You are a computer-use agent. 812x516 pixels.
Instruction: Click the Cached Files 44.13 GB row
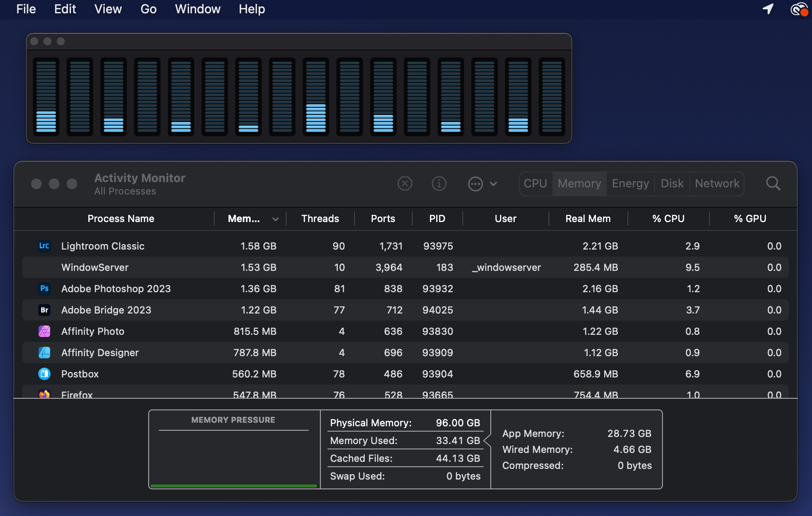click(x=405, y=458)
